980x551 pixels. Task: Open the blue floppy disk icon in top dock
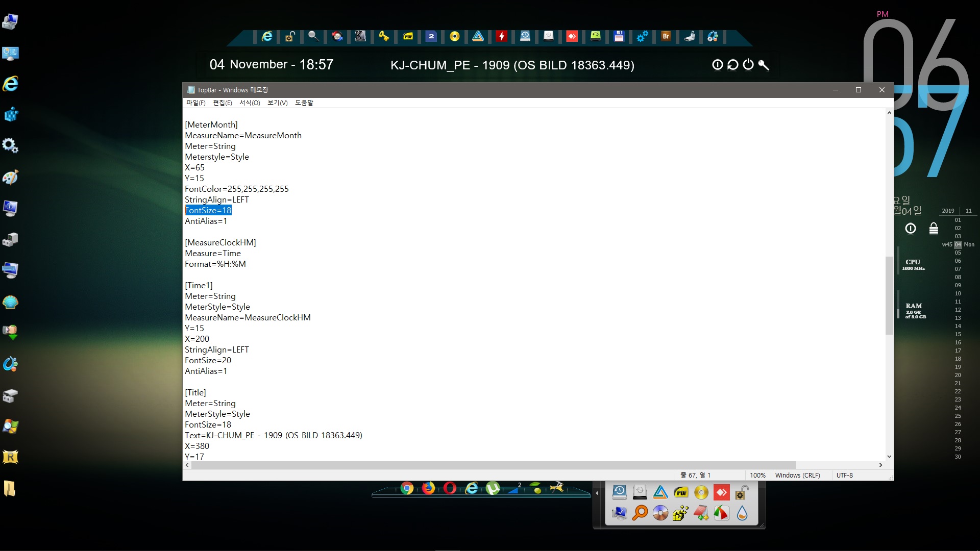(x=619, y=36)
